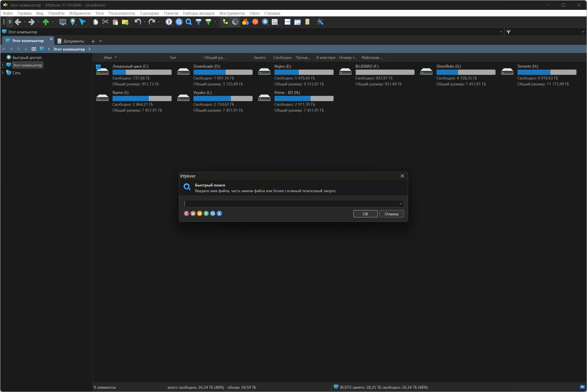Open the Наборы вкладок menu
Screen dimensions: 587x392
pyautogui.click(x=199, y=13)
